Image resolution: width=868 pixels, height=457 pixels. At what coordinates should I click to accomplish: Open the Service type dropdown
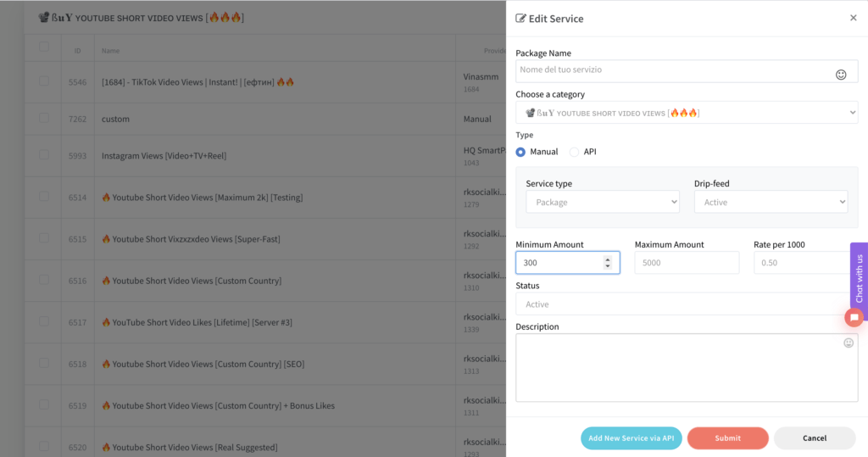[602, 202]
